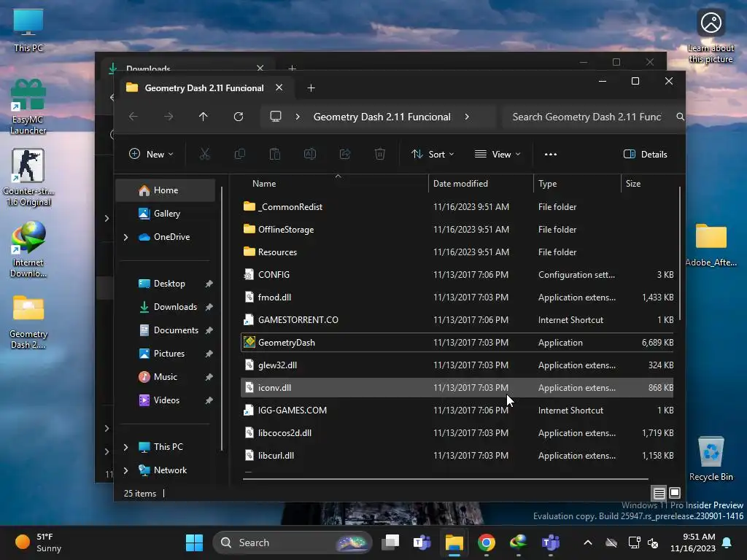This screenshot has width=747, height=560.
Task: Select Geometry Dash 2.11 Funcional tab
Action: pos(204,88)
